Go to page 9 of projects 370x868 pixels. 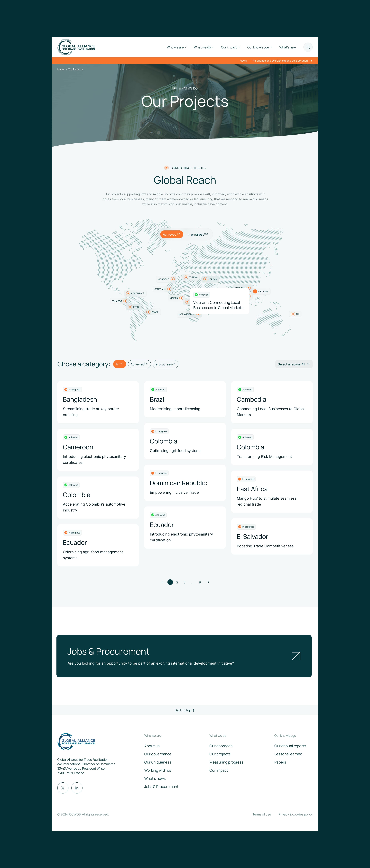(200, 582)
